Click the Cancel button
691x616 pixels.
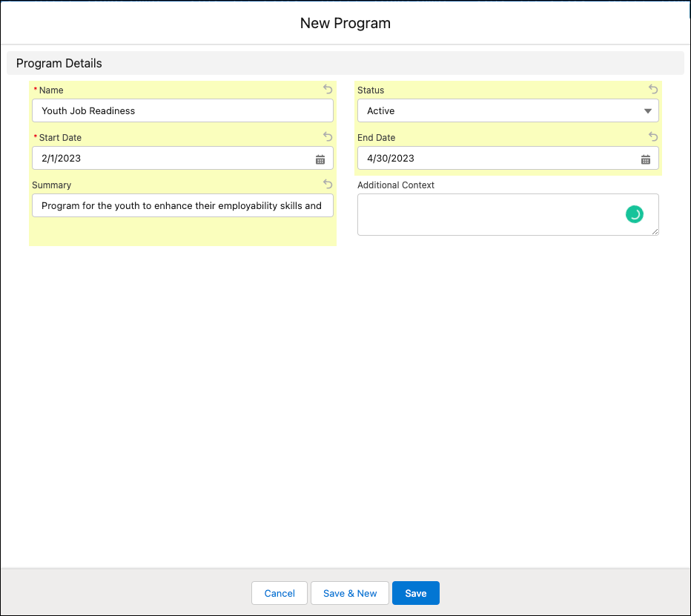[280, 593]
